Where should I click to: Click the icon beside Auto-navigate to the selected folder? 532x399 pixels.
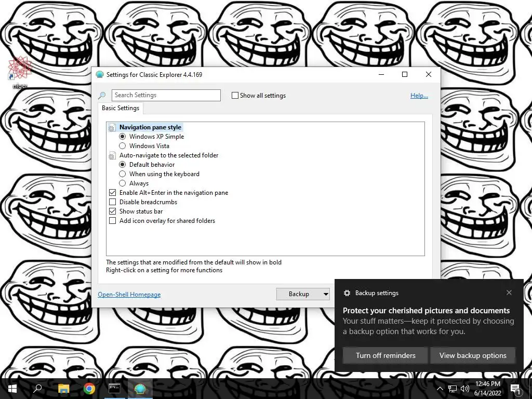coord(112,156)
